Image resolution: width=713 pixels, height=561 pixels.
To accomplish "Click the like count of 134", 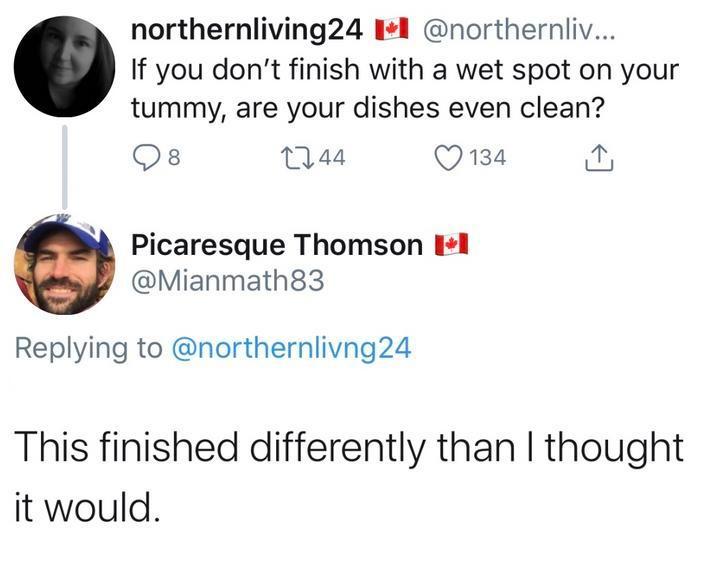I will [x=488, y=158].
